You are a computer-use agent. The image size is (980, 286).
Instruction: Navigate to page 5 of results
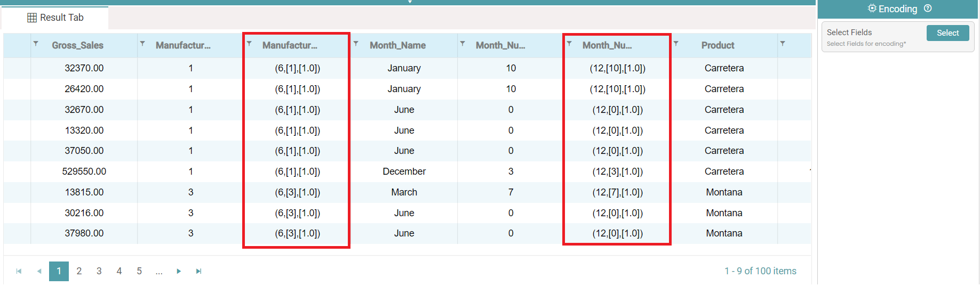tap(139, 271)
